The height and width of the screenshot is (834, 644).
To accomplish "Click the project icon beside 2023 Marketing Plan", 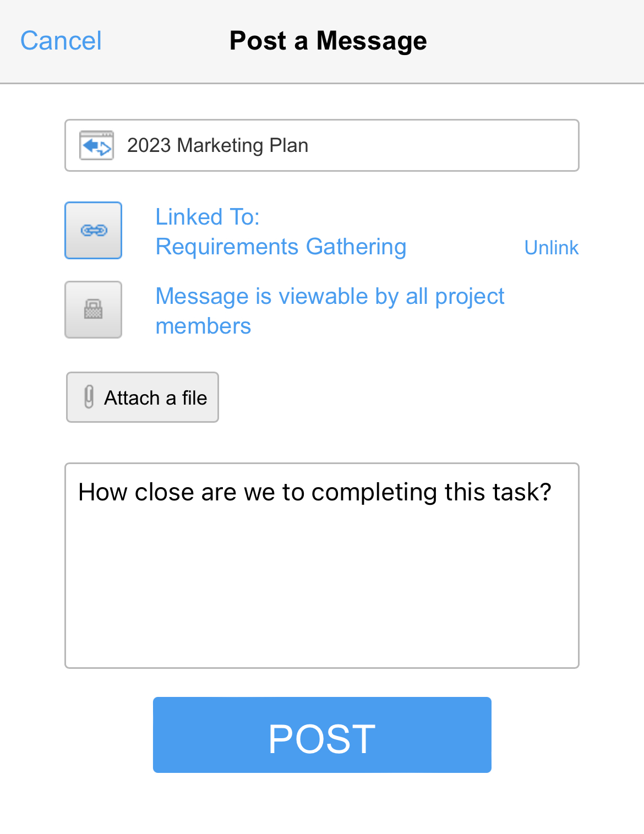I will tap(96, 145).
